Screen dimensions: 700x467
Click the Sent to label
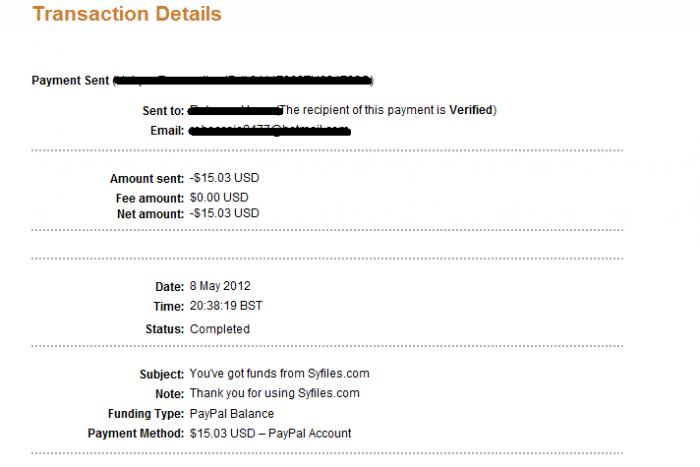pyautogui.click(x=162, y=110)
